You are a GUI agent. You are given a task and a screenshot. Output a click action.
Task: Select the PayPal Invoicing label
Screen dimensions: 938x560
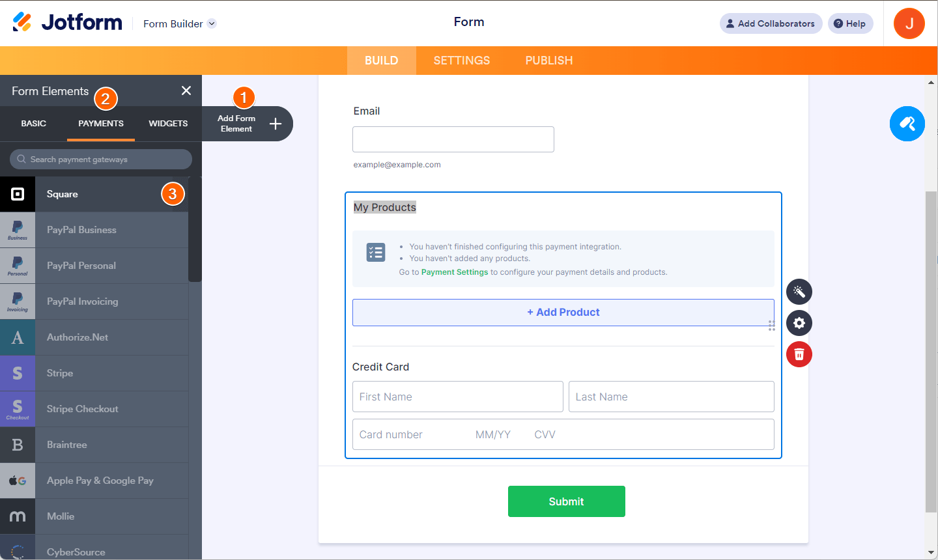(x=83, y=301)
